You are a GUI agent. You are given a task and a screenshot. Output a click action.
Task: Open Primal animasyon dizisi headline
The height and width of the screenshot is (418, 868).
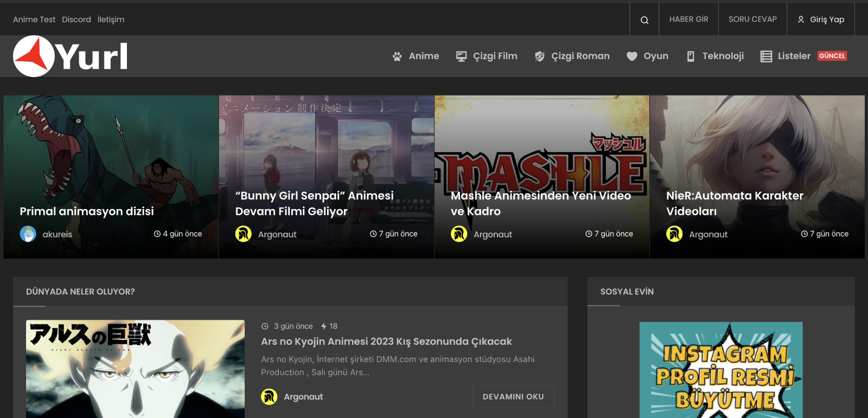87,211
